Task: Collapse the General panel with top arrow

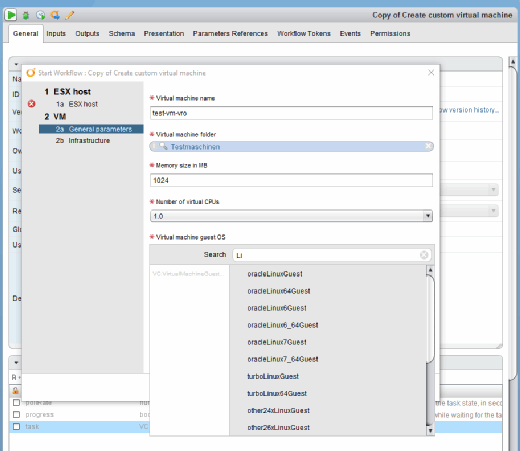Action: pyautogui.click(x=16, y=64)
